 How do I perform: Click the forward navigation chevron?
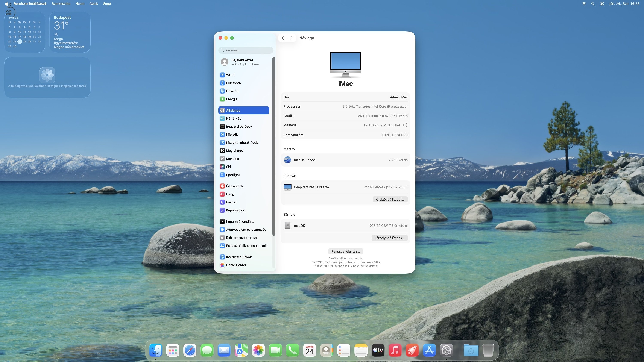292,38
